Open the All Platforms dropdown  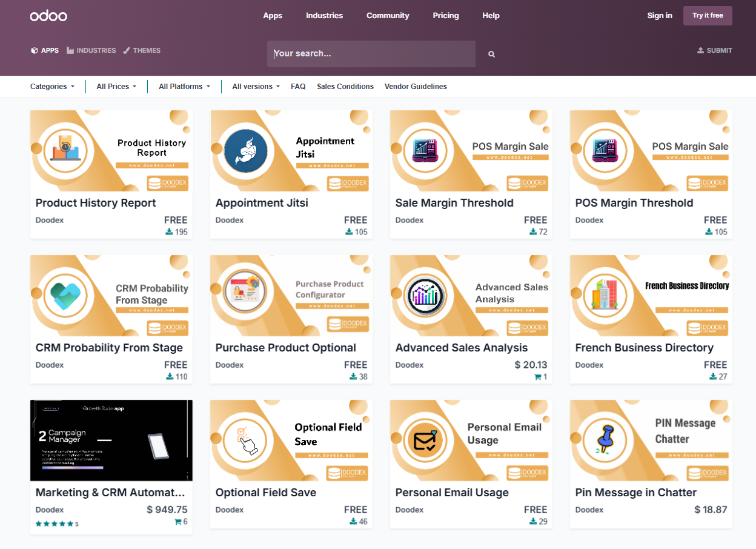[x=184, y=87]
